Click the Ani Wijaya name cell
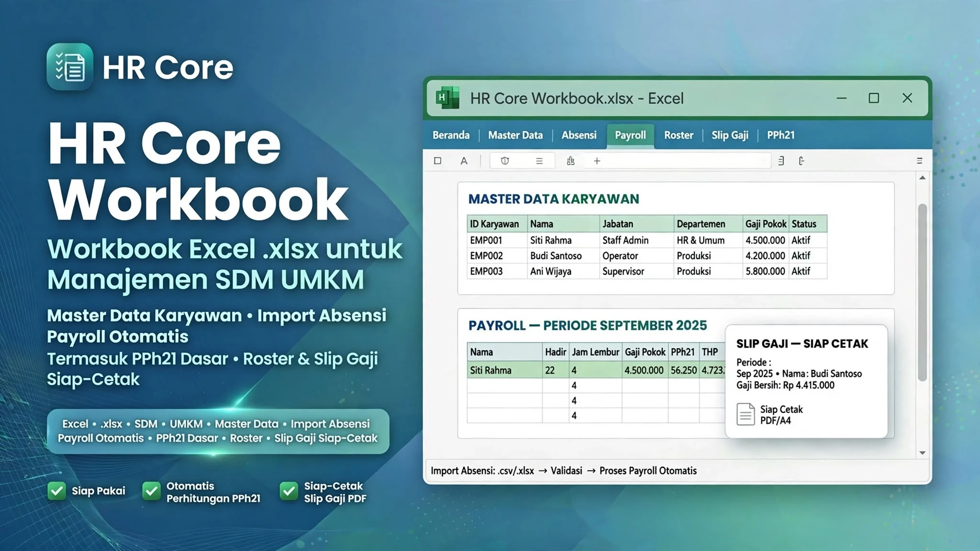The height and width of the screenshot is (551, 980). point(563,271)
